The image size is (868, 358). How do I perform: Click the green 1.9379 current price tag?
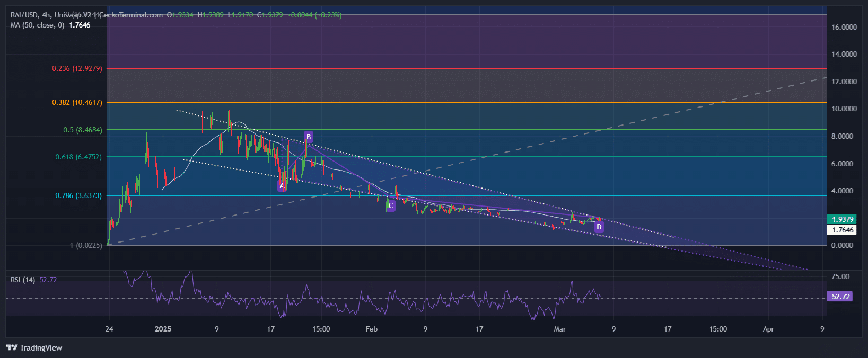coord(842,219)
